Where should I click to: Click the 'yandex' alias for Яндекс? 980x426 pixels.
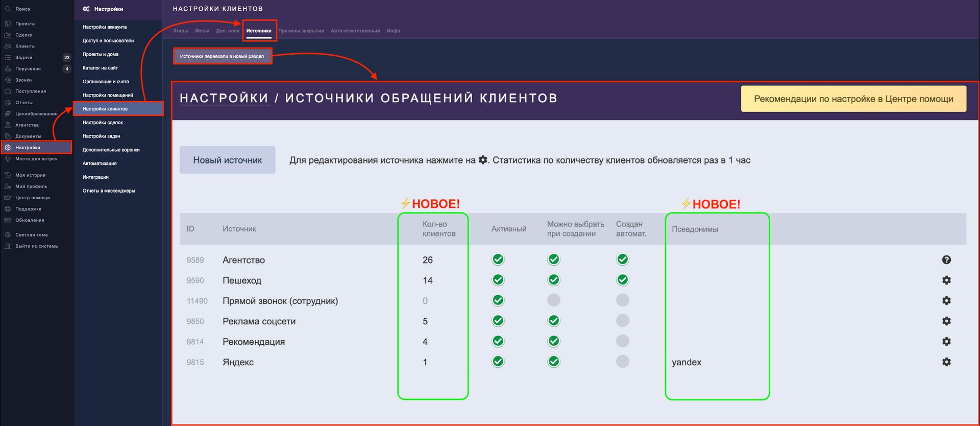pyautogui.click(x=687, y=362)
